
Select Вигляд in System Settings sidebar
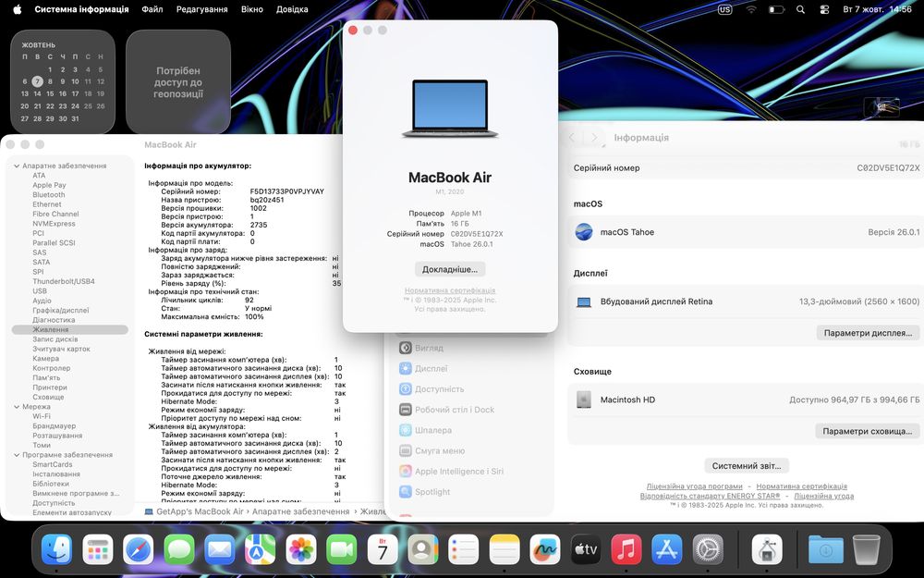[x=421, y=348]
